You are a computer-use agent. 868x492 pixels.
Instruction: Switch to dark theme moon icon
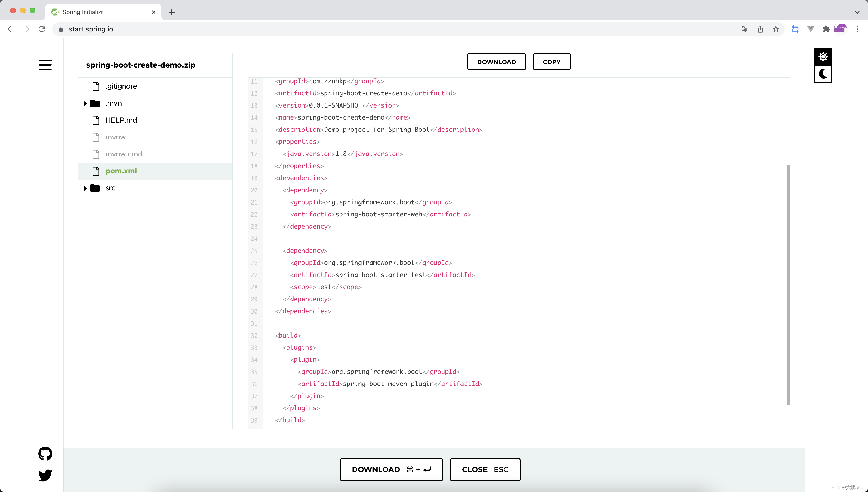pos(823,74)
